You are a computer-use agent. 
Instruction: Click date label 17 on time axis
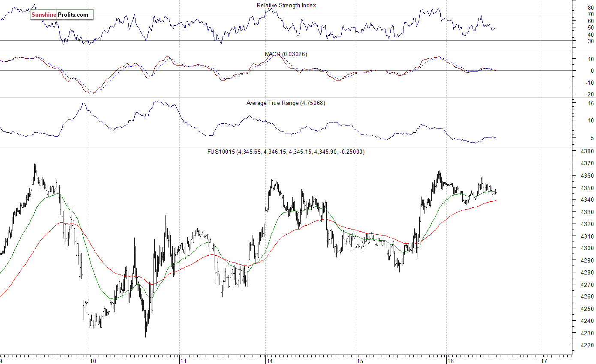[544, 361]
